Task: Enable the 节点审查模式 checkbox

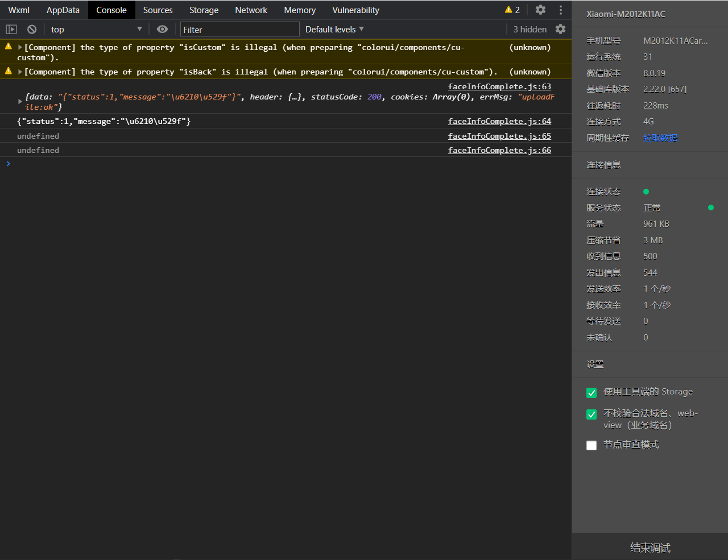Action: (591, 445)
